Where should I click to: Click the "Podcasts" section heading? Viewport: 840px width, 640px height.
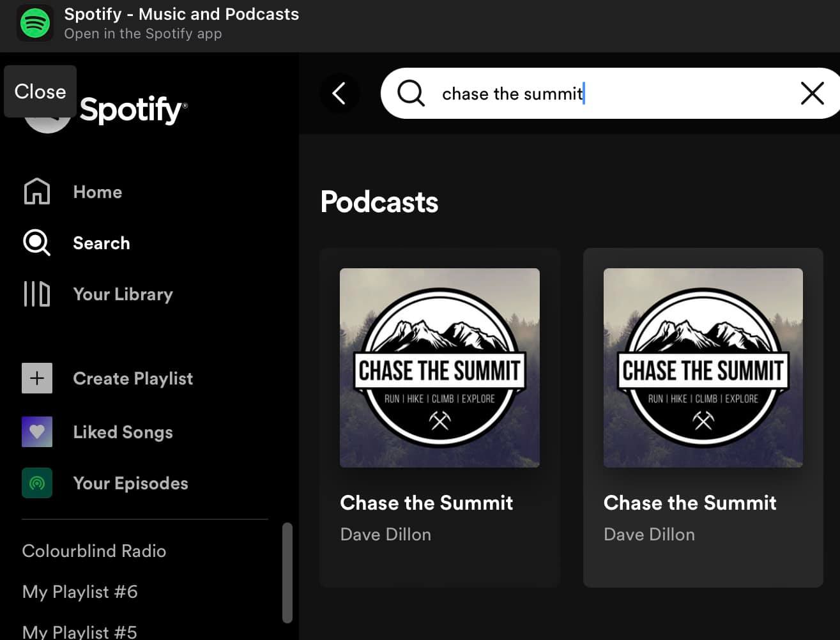[379, 202]
